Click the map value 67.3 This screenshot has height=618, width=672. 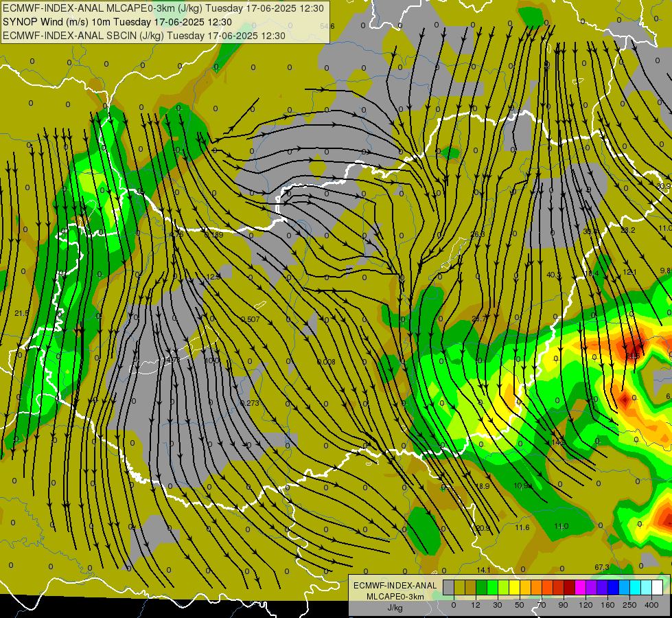(x=602, y=567)
